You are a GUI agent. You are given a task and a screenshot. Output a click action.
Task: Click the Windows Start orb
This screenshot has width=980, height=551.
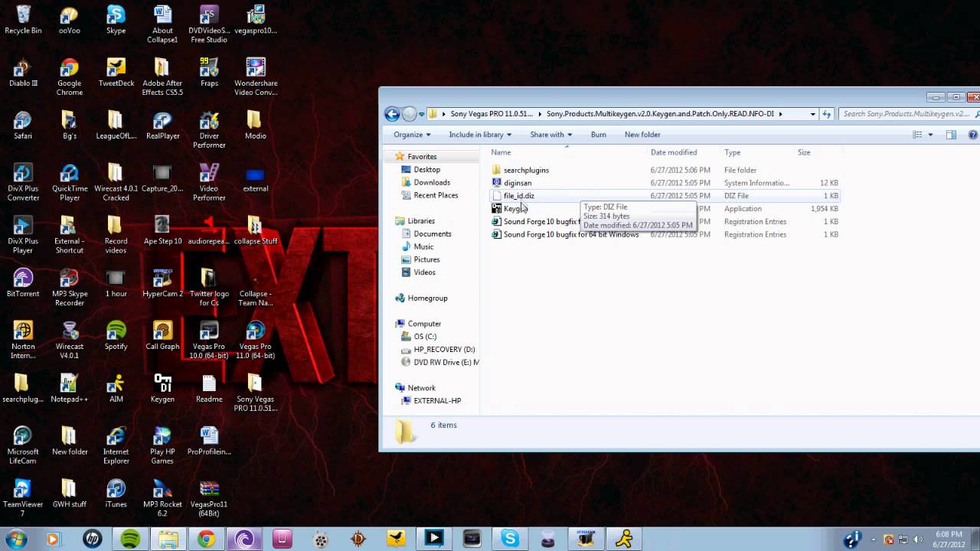[x=15, y=539]
